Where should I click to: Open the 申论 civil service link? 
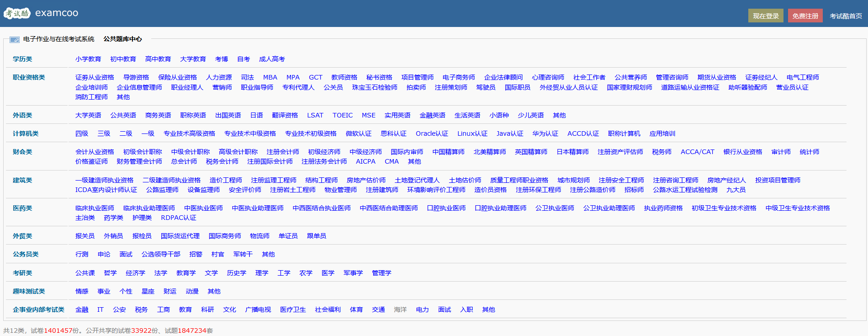(104, 255)
